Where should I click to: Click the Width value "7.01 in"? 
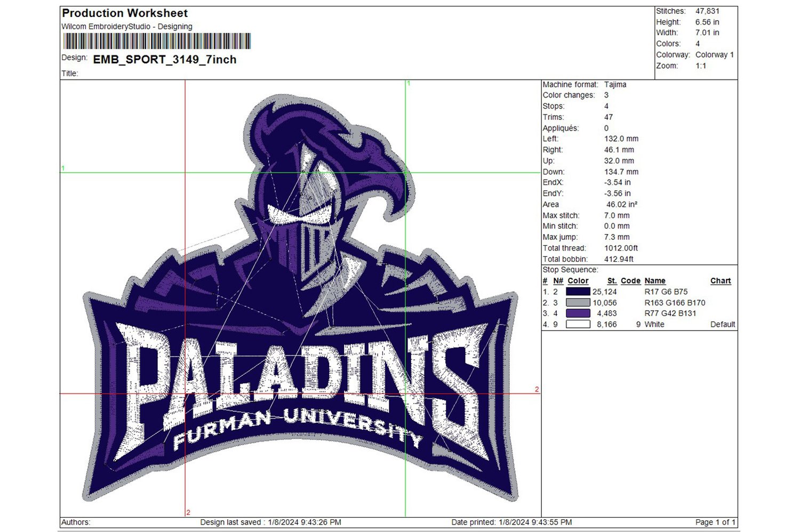(707, 33)
